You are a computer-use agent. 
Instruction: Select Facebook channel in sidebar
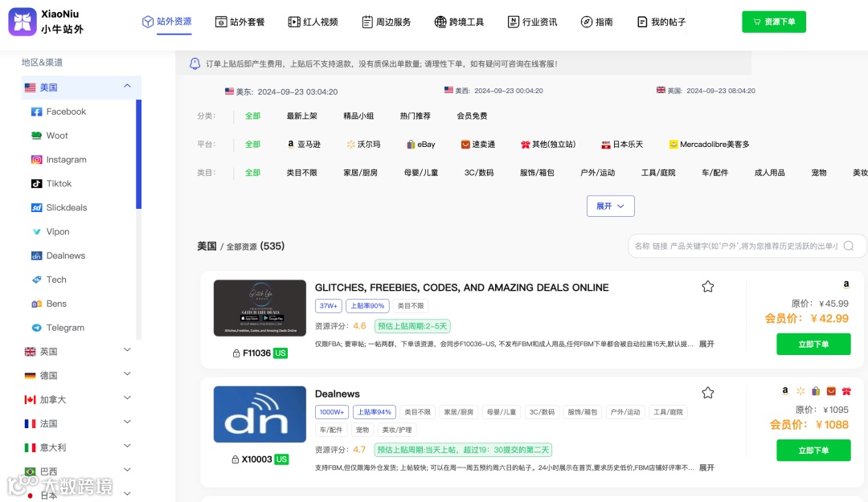(x=58, y=112)
